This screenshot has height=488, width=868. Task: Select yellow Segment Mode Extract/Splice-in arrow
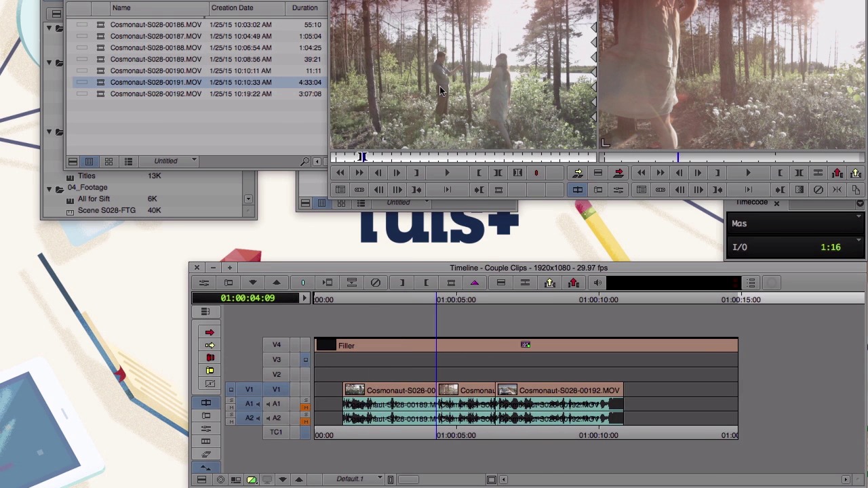(x=210, y=345)
